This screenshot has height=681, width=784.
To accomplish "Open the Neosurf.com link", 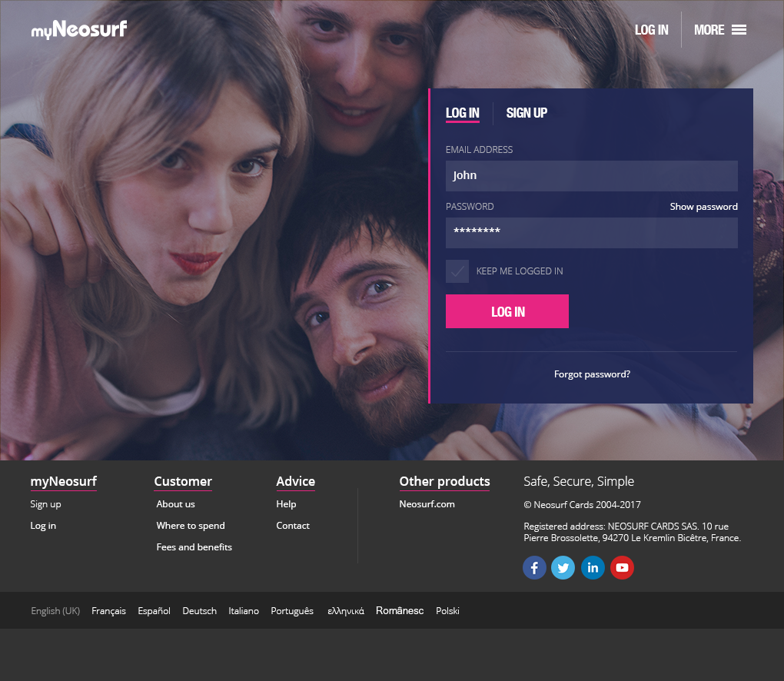I will [x=427, y=504].
